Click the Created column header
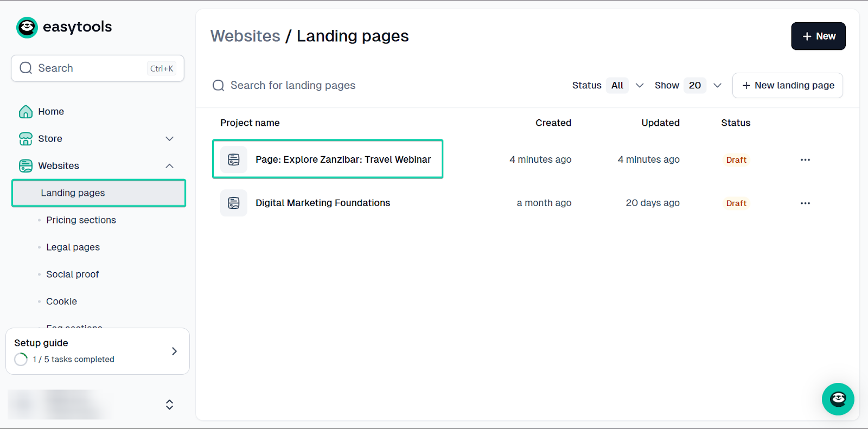The height and width of the screenshot is (429, 868). (x=553, y=123)
